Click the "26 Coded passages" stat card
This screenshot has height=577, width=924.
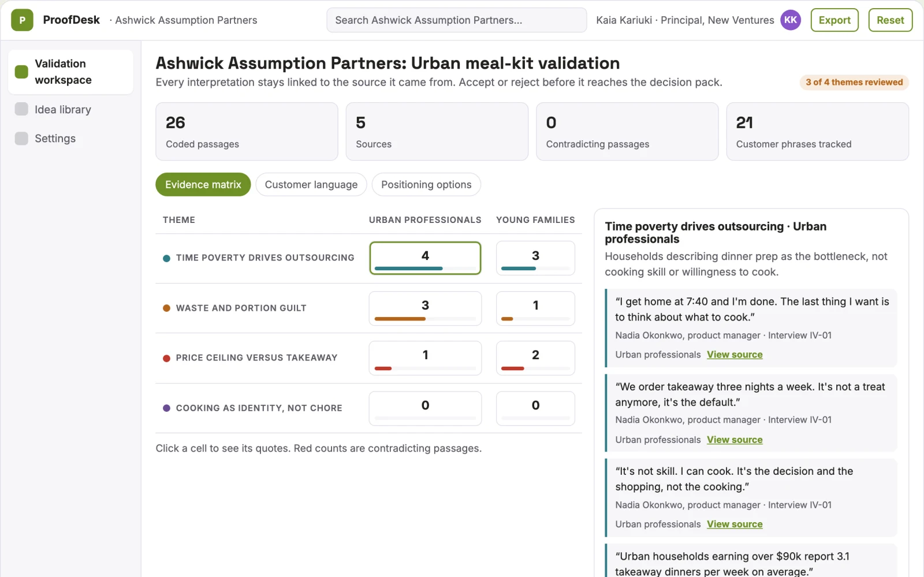click(247, 132)
